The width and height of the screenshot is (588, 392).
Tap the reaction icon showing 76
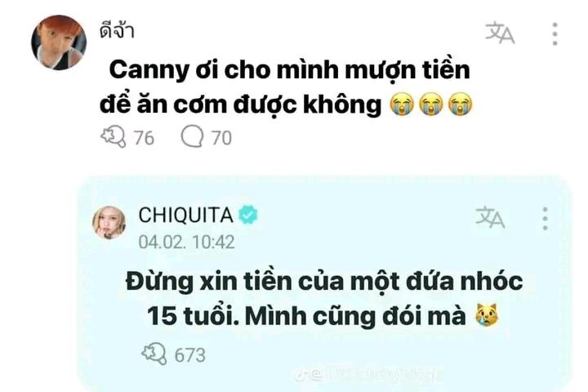tap(114, 136)
